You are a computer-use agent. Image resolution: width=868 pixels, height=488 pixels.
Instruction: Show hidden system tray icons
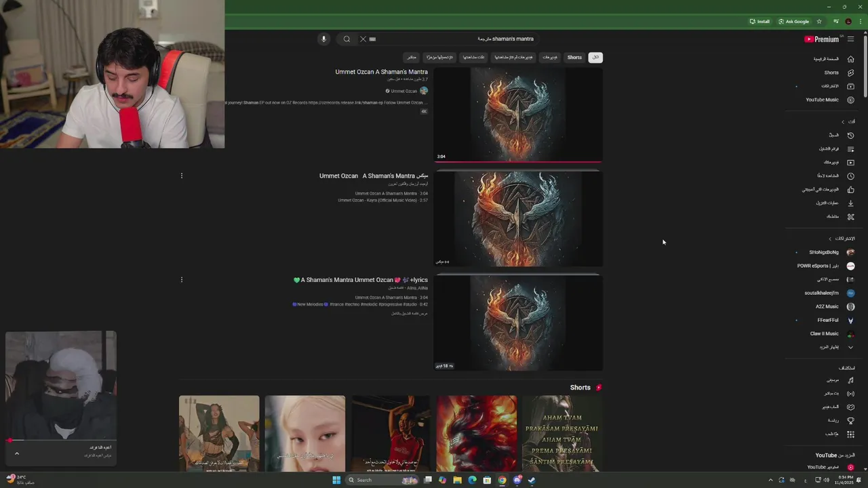(x=770, y=480)
